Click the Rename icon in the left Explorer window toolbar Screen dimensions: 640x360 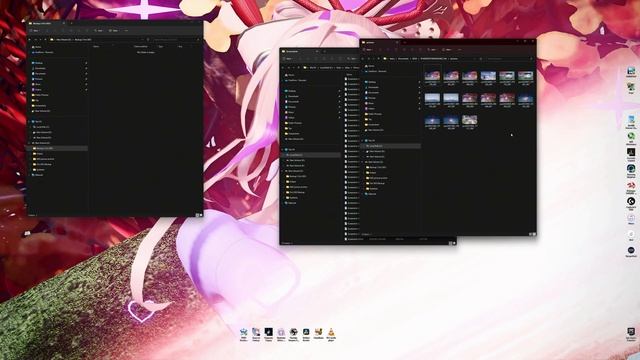pos(71,31)
